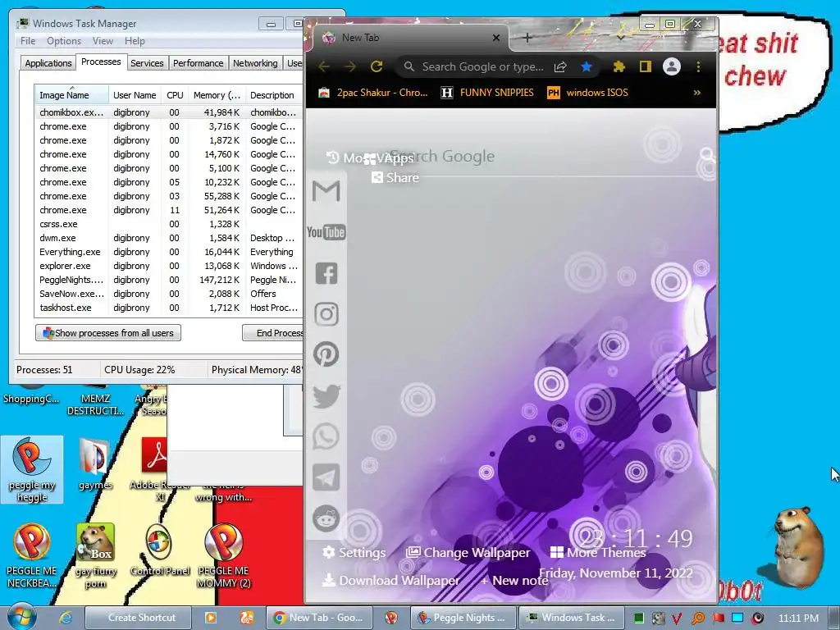Open PEGGLE ME MOMMY (2) desktop icon

(x=223, y=556)
